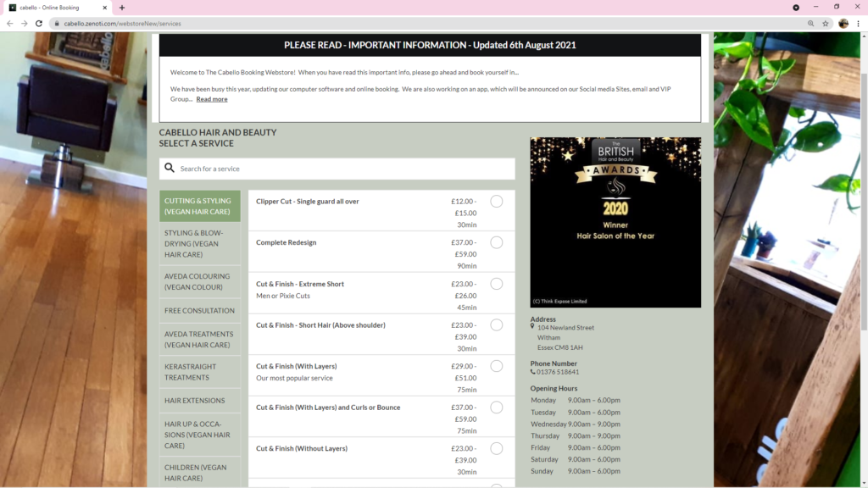This screenshot has width=868, height=488.
Task: Show Kerastraight Treatments services
Action: pyautogui.click(x=200, y=372)
